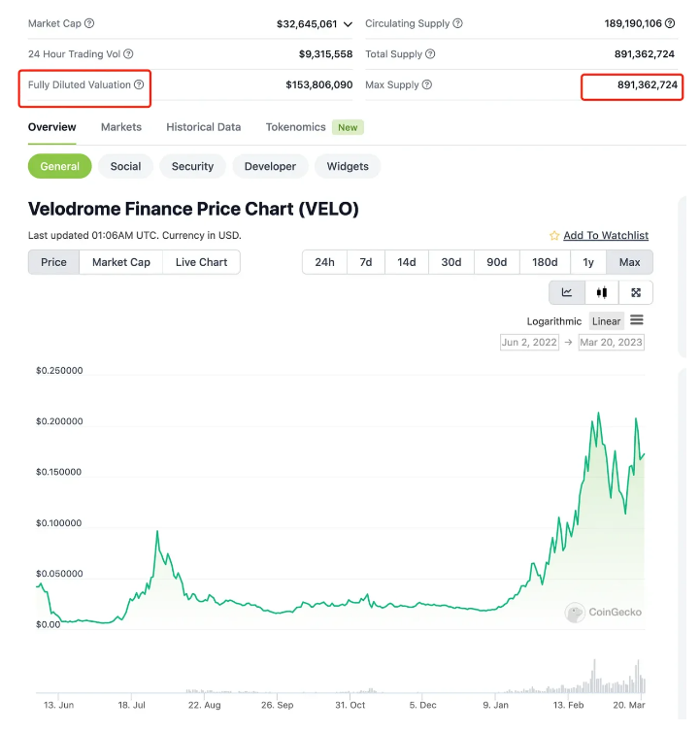Edit the Jun 2, 2022 start date field
700x732 pixels.
pyautogui.click(x=529, y=342)
